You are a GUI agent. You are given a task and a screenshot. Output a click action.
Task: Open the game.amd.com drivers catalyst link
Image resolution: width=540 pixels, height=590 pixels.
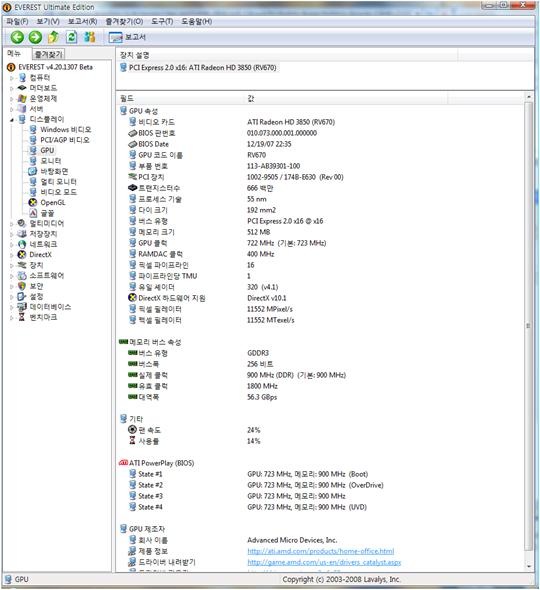[324, 562]
